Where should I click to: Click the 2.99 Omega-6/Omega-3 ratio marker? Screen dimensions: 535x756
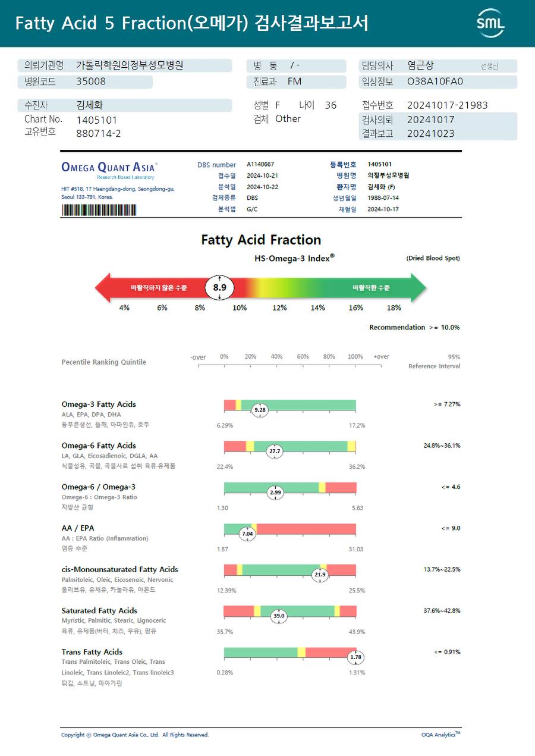pos(276,493)
